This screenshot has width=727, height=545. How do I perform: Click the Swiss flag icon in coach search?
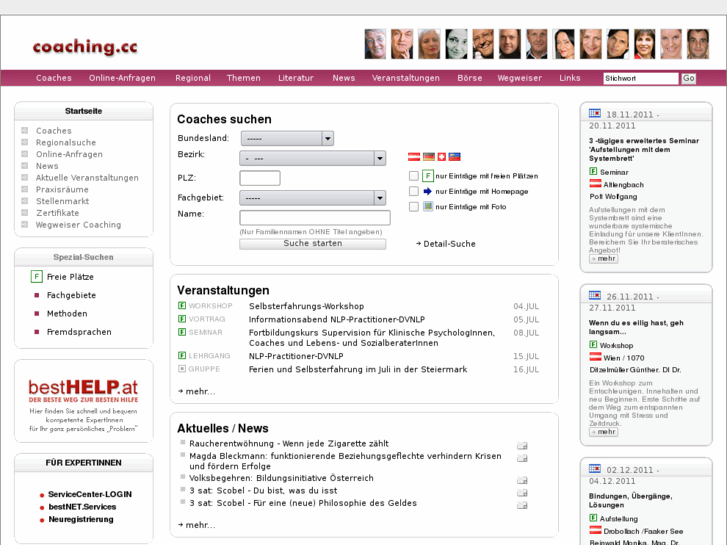[x=441, y=157]
